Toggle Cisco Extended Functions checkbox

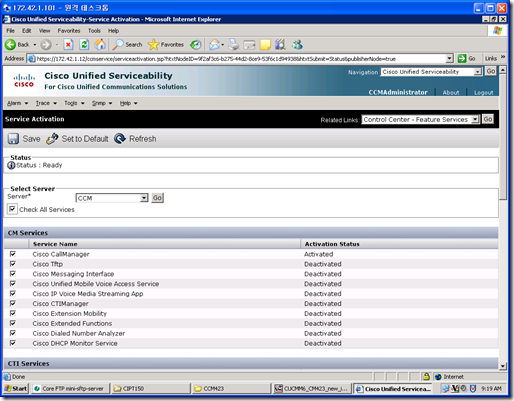[x=13, y=323]
